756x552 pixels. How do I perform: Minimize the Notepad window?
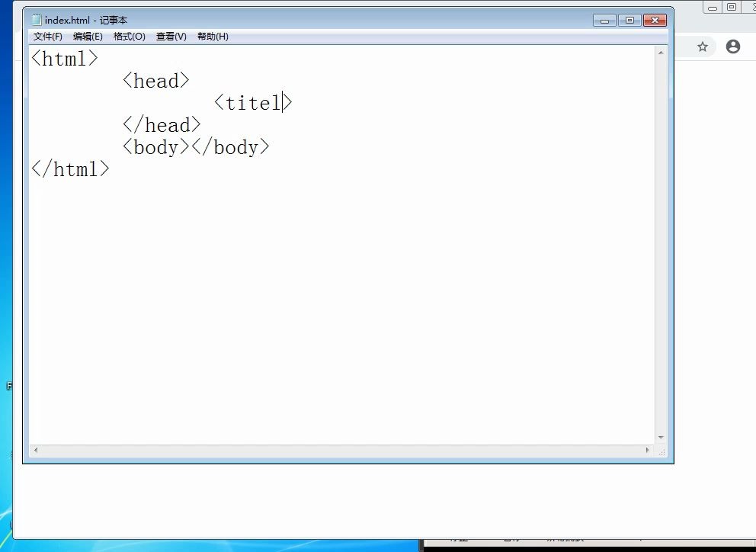pyautogui.click(x=604, y=21)
